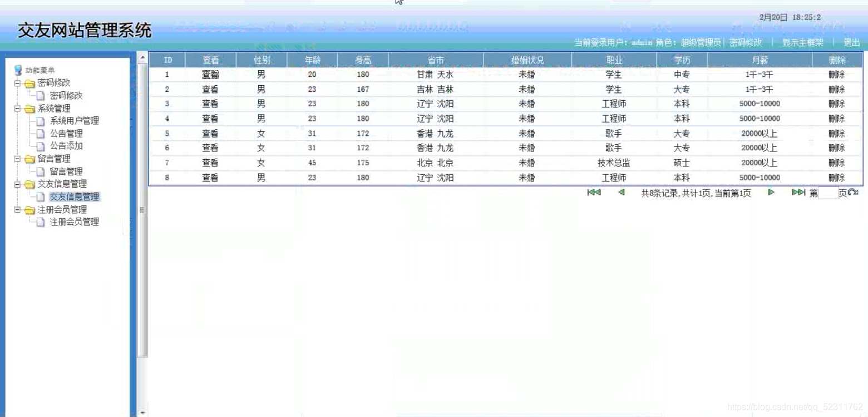This screenshot has height=417, width=868.
Task: Click 查看 for row ID 2
Action: [x=210, y=89]
